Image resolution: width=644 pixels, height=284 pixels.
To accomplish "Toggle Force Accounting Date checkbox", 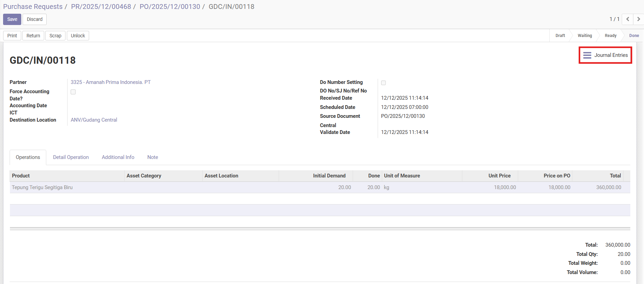I will (x=73, y=92).
